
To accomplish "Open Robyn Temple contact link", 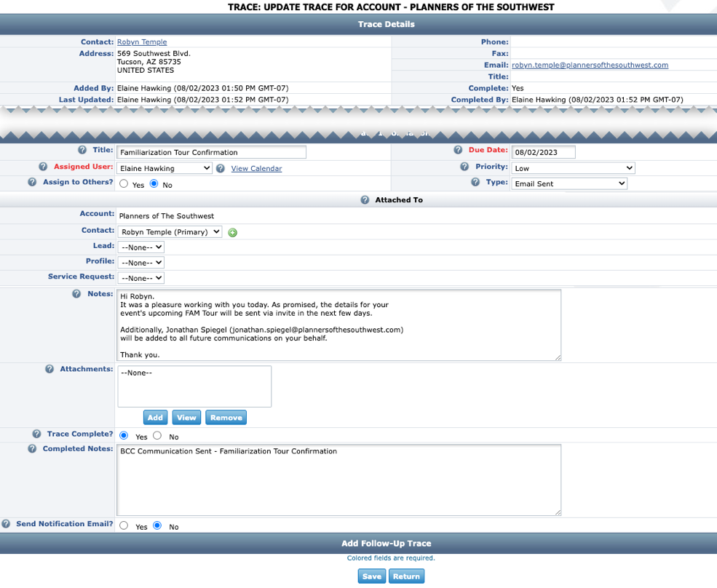I will coord(142,42).
